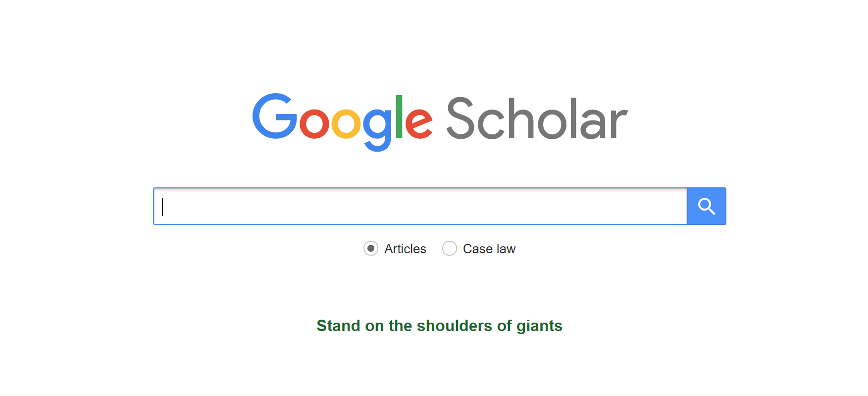Click inside the empty search box
Image resolution: width=868 pixels, height=396 pixels.
click(x=420, y=206)
